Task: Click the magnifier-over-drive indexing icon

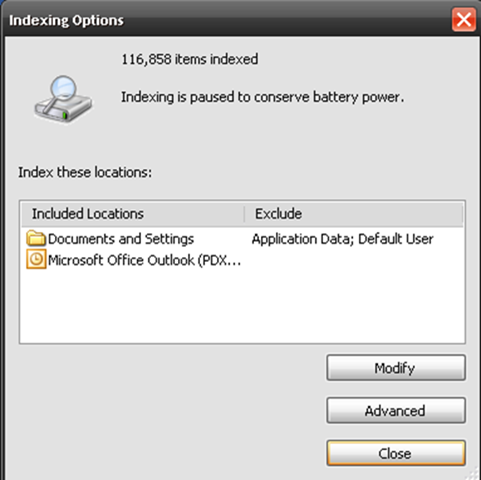Action: pyautogui.click(x=63, y=99)
